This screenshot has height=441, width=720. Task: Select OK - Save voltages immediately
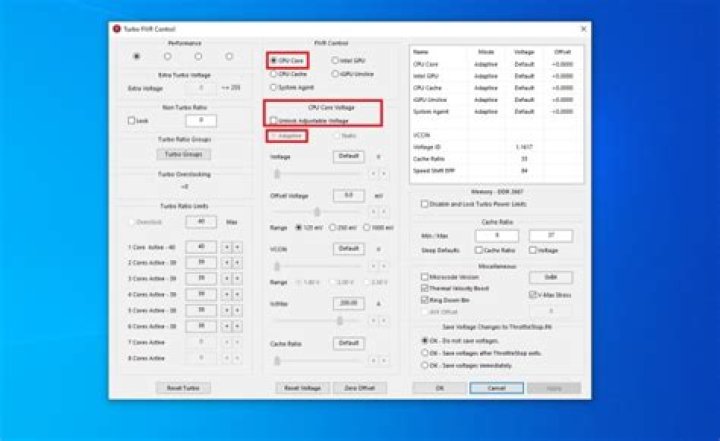tap(424, 364)
